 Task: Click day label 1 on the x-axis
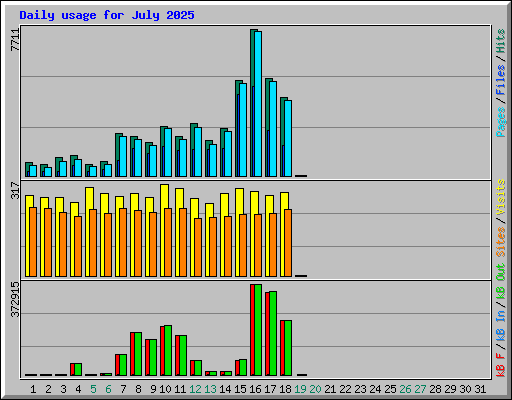[33, 389]
